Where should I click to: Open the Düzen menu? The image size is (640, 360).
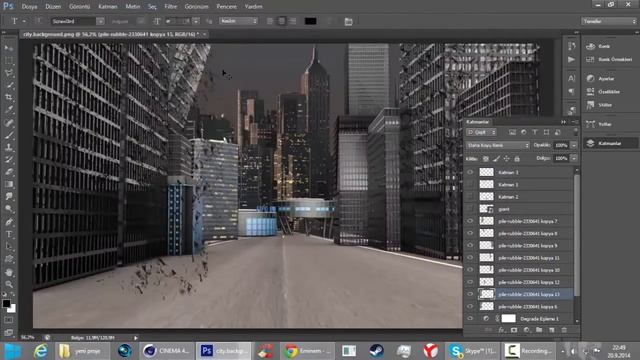point(53,7)
